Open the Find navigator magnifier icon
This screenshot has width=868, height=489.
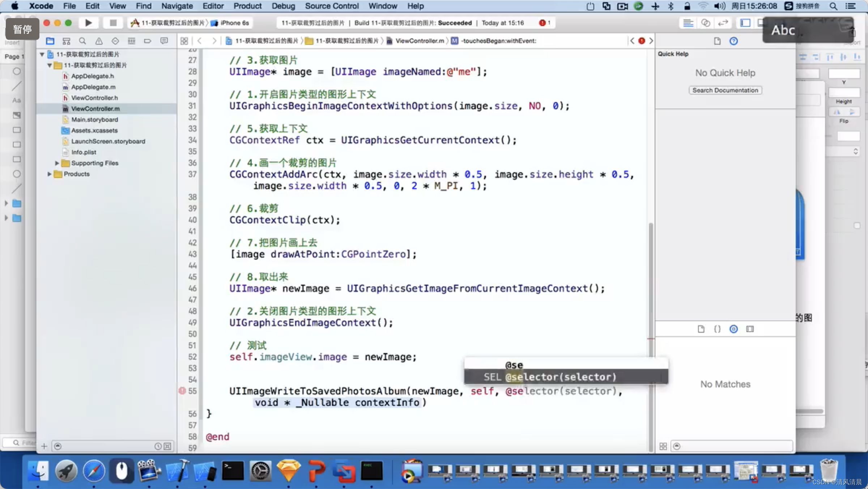pyautogui.click(x=82, y=41)
